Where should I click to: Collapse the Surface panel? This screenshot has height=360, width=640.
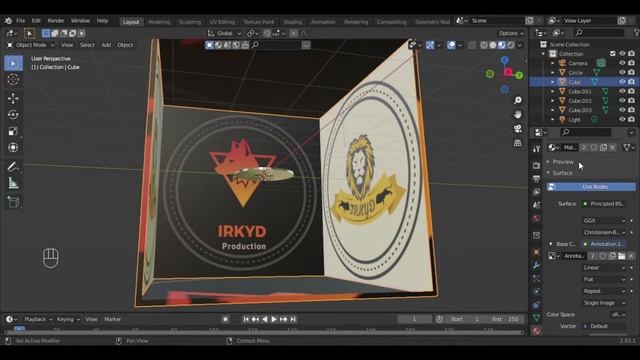562,173
